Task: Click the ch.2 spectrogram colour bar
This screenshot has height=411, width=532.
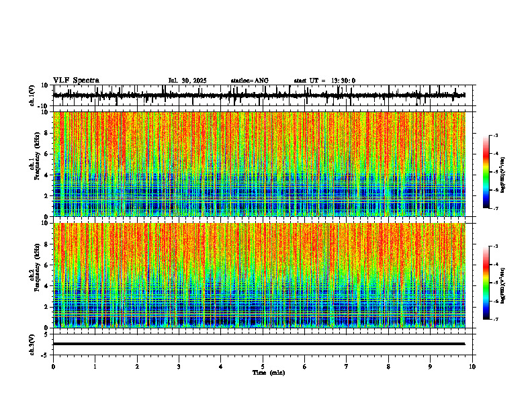Action: 486,283
